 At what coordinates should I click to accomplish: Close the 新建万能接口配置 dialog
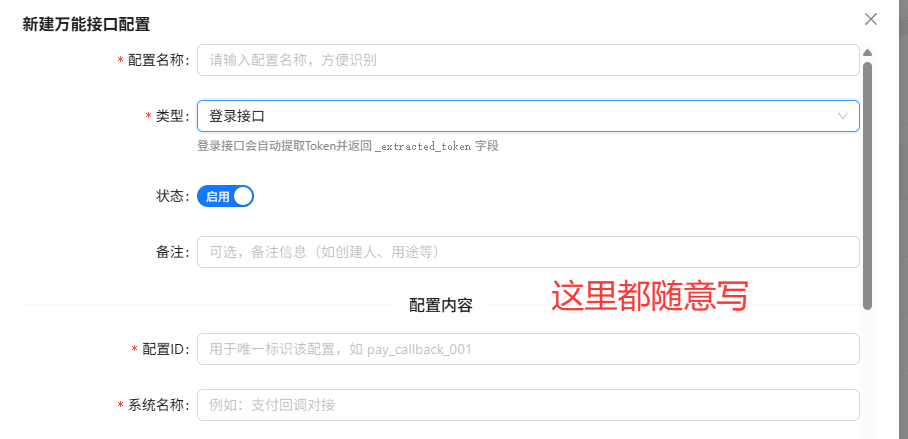coord(871,19)
